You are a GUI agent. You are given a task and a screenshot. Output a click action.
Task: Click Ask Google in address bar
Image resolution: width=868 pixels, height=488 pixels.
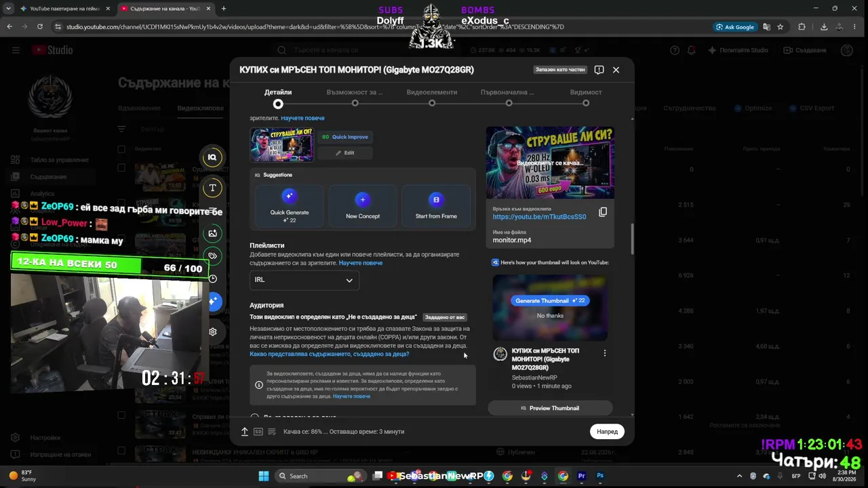[735, 27]
